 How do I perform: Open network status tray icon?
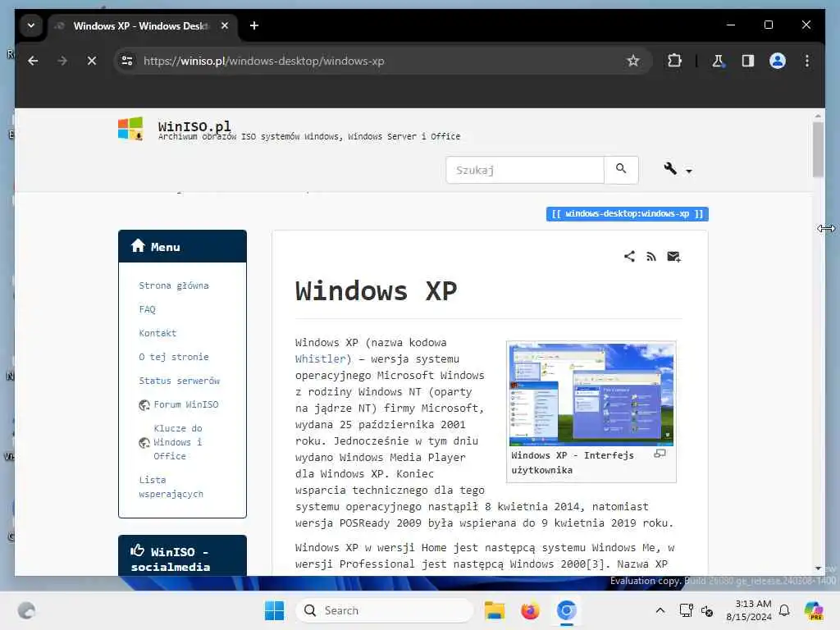click(x=686, y=610)
